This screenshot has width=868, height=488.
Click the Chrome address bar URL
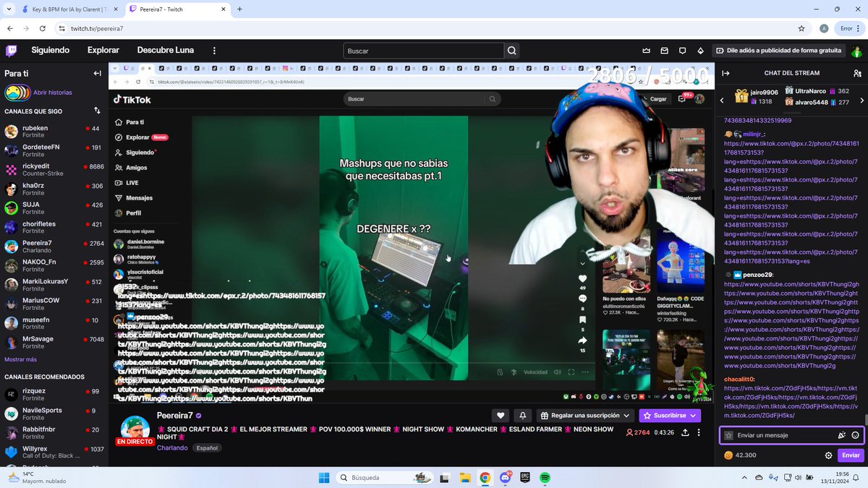[97, 28]
